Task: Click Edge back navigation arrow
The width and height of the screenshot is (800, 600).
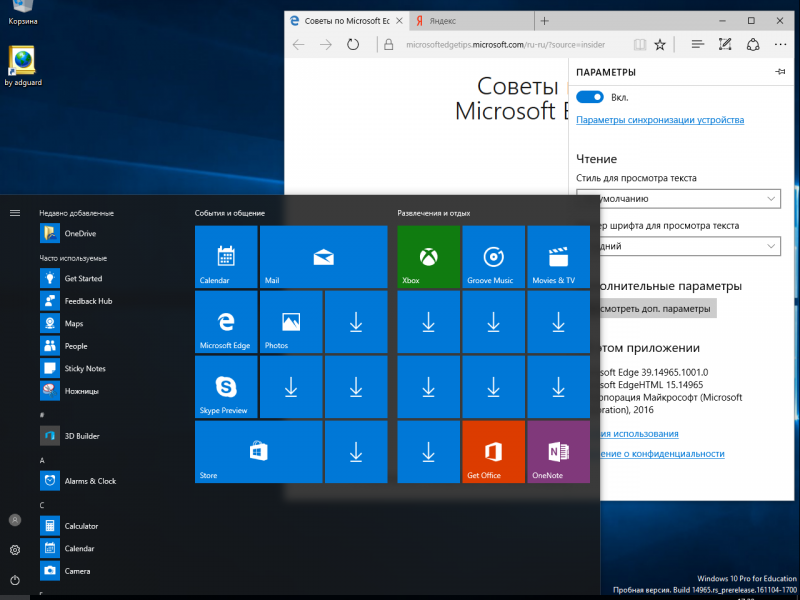Action: click(x=298, y=45)
